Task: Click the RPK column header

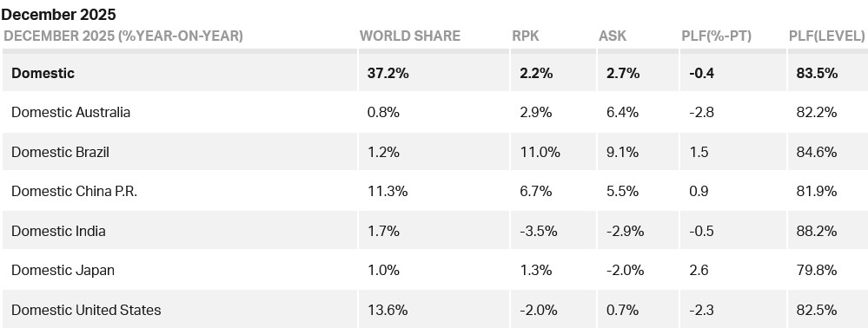Action: point(525,36)
